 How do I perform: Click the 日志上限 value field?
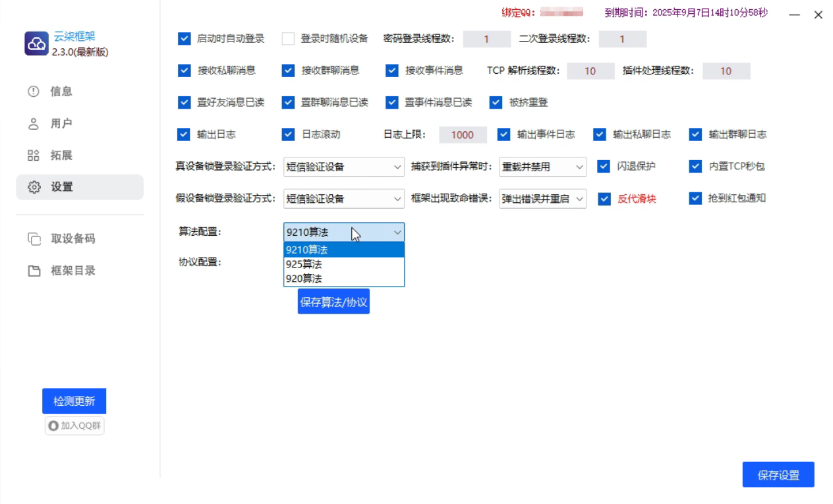coord(463,134)
